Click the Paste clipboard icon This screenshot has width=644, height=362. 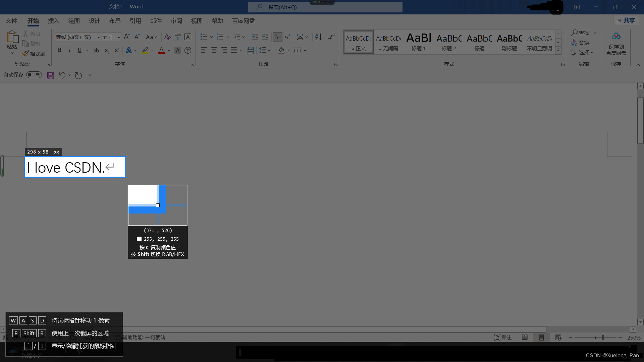(12, 37)
